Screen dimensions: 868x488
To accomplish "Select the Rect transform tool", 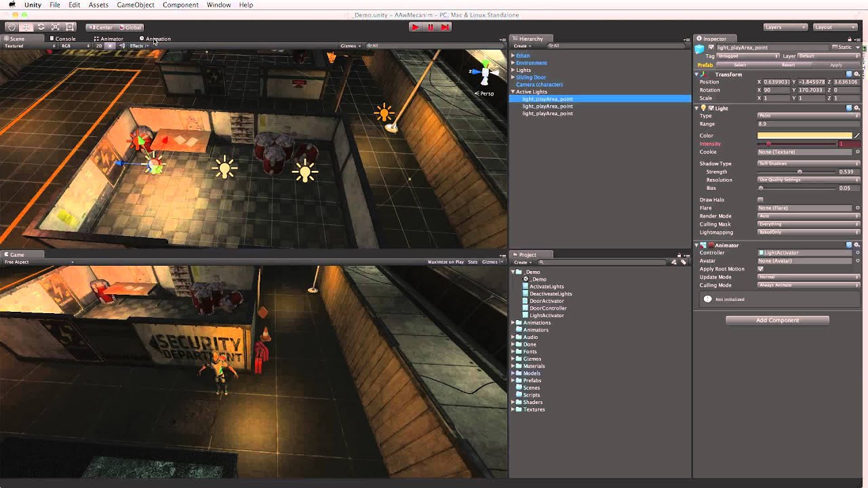I will point(70,26).
